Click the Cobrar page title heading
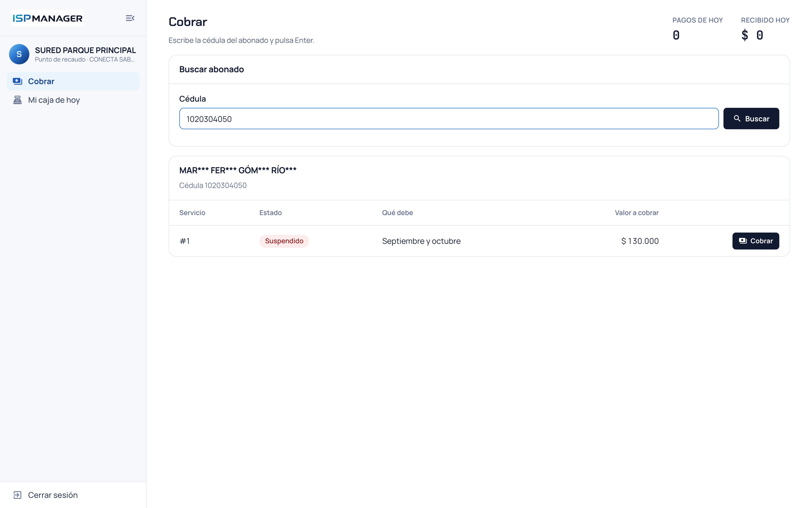812x508 pixels. 187,22
